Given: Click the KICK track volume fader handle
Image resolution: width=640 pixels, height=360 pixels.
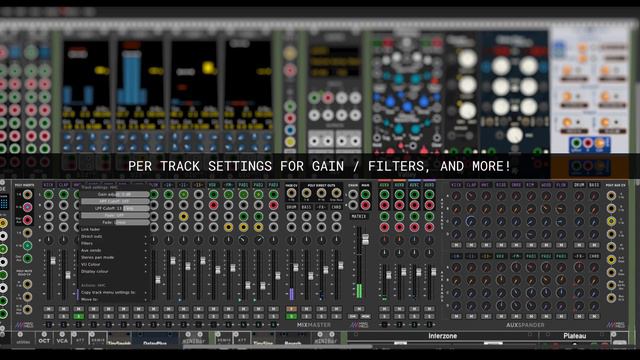Looking at the screenshot, I should pos(53,260).
